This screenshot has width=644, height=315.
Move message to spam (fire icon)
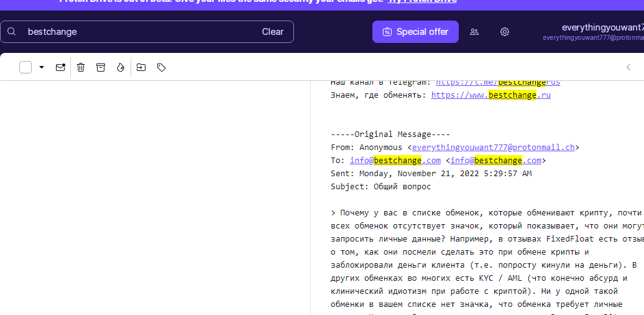click(121, 67)
